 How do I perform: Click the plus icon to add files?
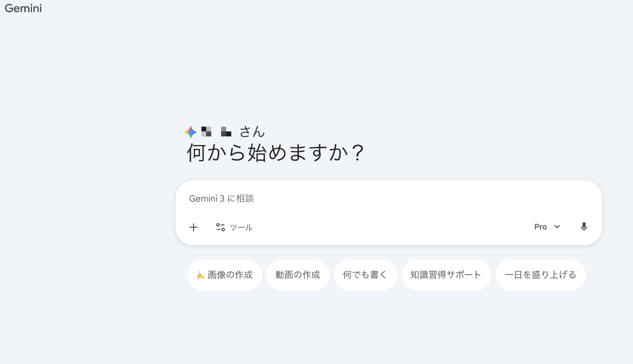coord(194,227)
